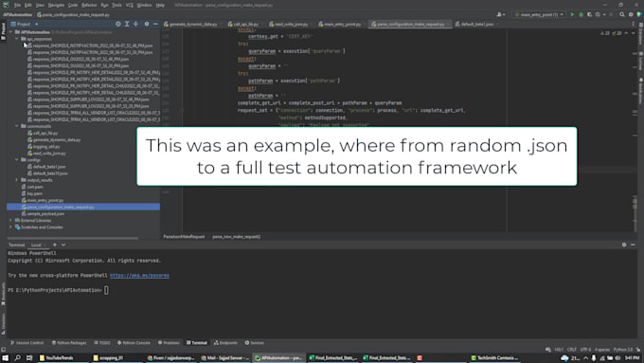The height and width of the screenshot is (363, 644).
Task: Open Task View on the taskbar
Action: point(29,358)
